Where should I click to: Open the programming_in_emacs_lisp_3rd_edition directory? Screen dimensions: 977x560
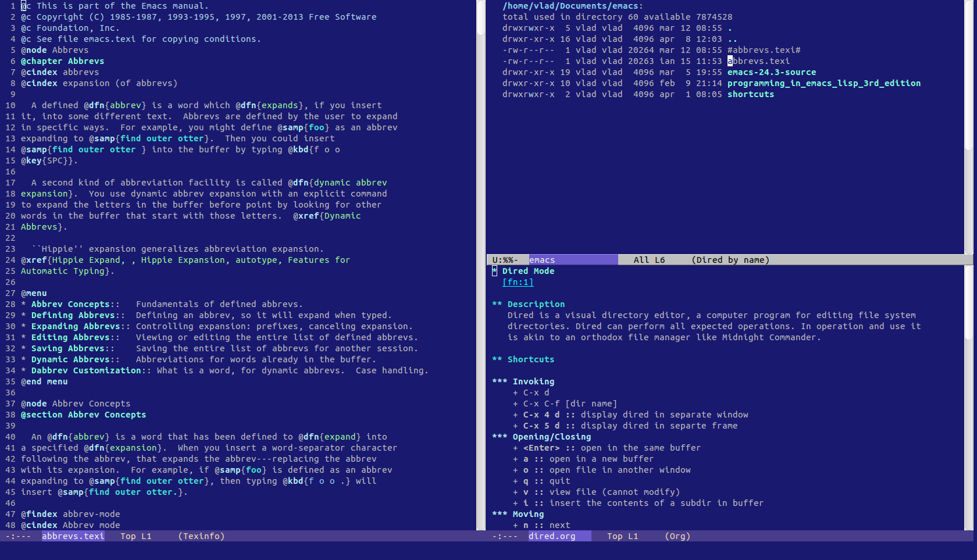[x=823, y=83]
